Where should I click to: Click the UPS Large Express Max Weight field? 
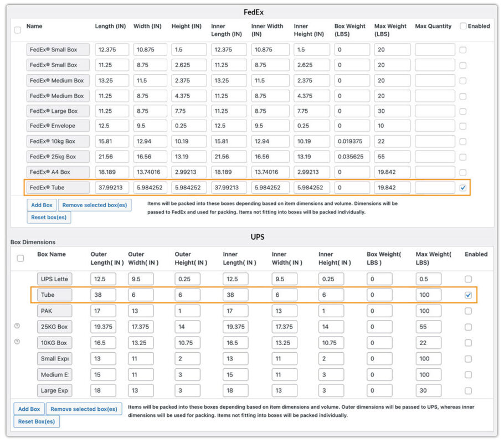[429, 390]
